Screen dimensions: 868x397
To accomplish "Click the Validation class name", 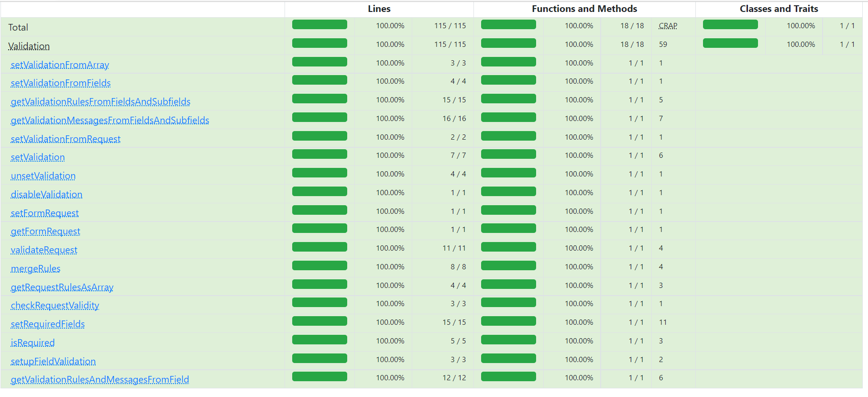I will click(29, 46).
